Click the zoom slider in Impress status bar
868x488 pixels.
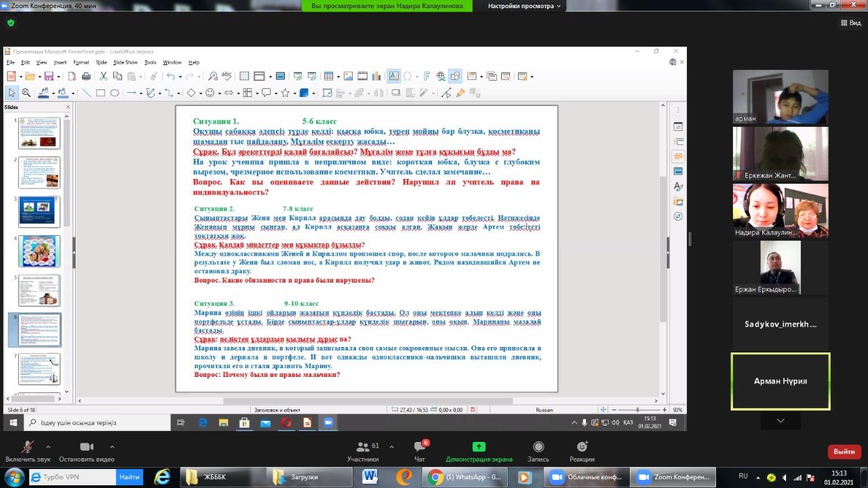coord(637,410)
